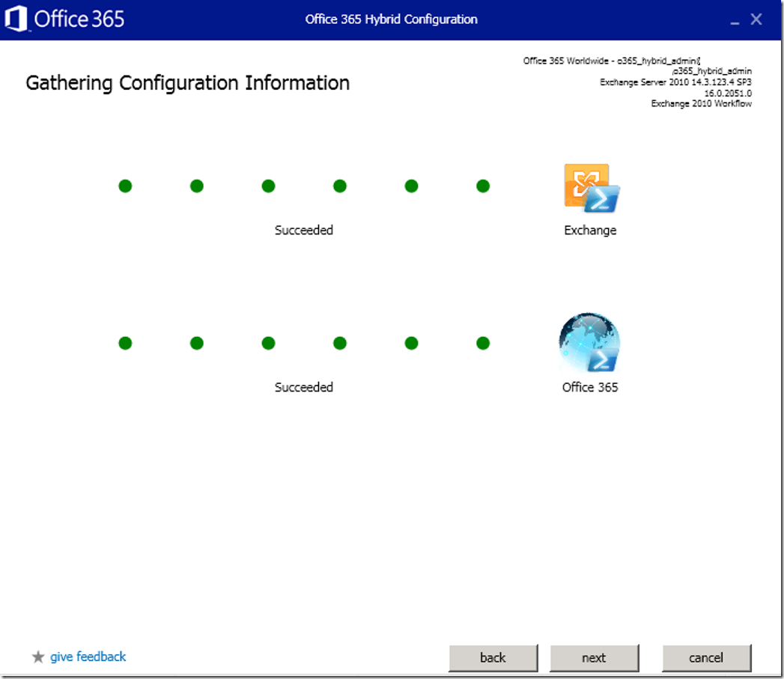Click the Gathering Configuration Information heading
Screen dimensions: 784x679
tap(187, 83)
